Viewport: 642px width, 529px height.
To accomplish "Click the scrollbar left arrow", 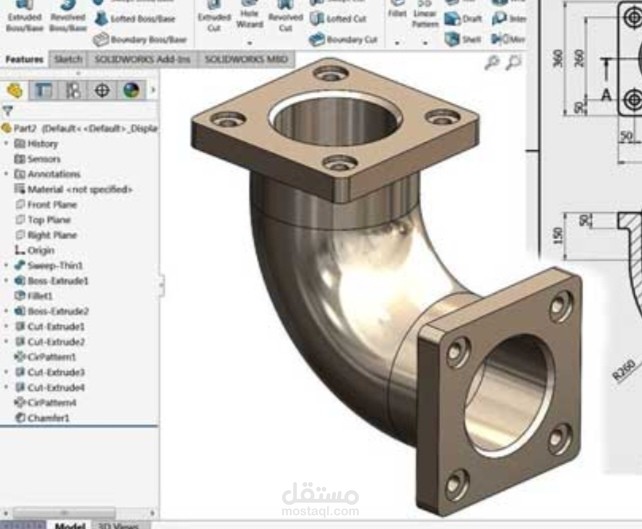I will [5, 512].
